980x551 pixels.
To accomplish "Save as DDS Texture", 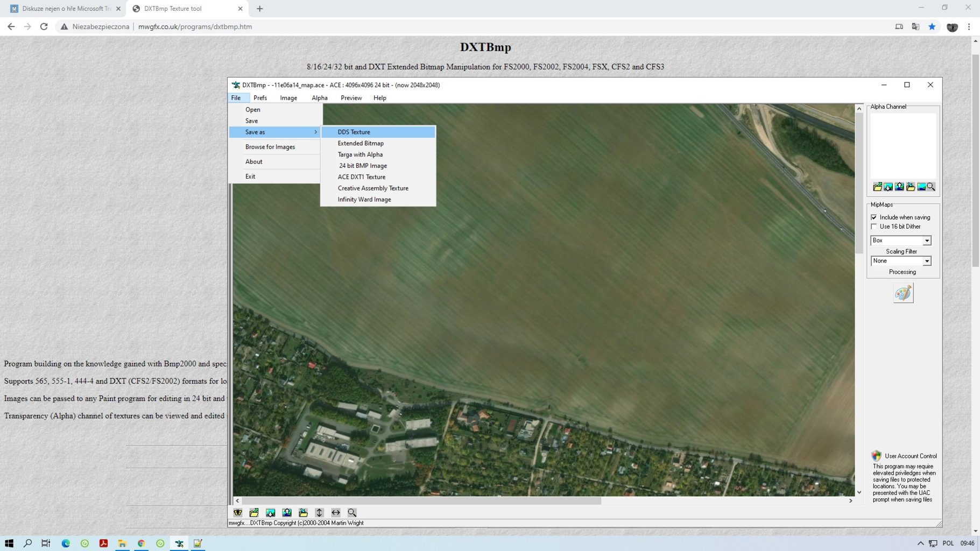I will (x=378, y=132).
